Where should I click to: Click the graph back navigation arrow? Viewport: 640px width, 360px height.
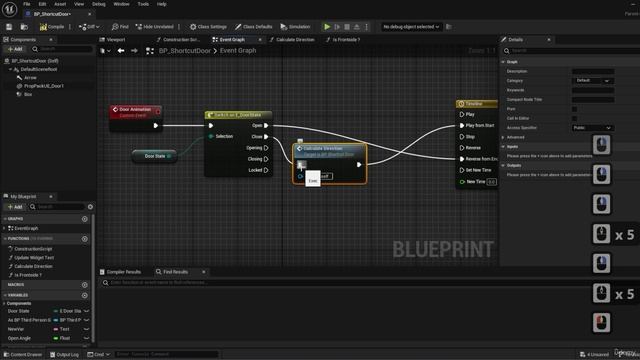[x=121, y=51]
